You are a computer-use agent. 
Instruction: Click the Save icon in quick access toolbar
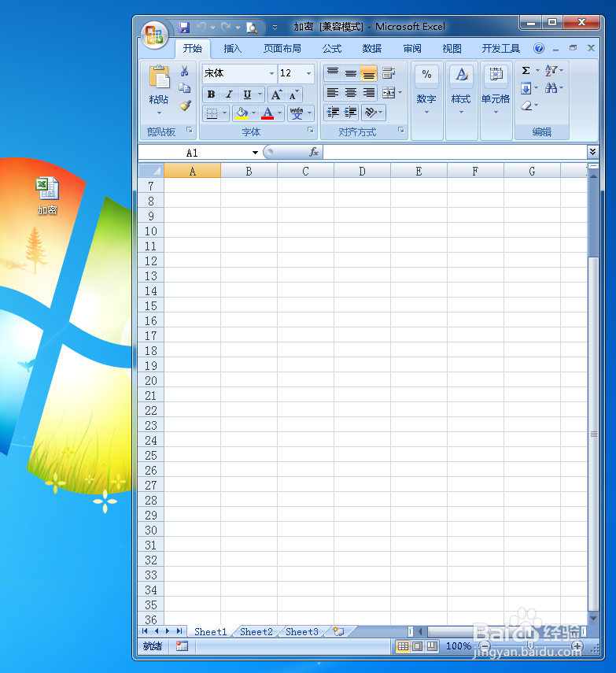click(184, 28)
